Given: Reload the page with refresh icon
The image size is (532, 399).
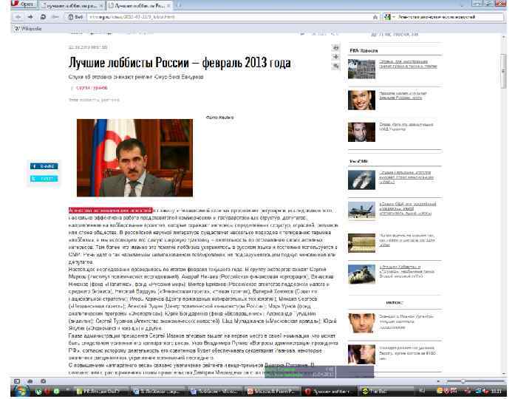Looking at the screenshot, I should coord(43,16).
